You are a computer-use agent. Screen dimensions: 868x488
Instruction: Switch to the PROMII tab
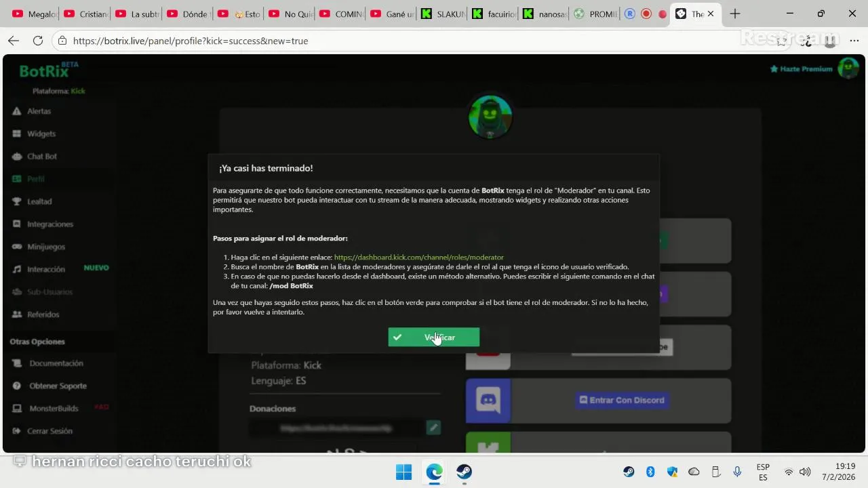coord(595,14)
